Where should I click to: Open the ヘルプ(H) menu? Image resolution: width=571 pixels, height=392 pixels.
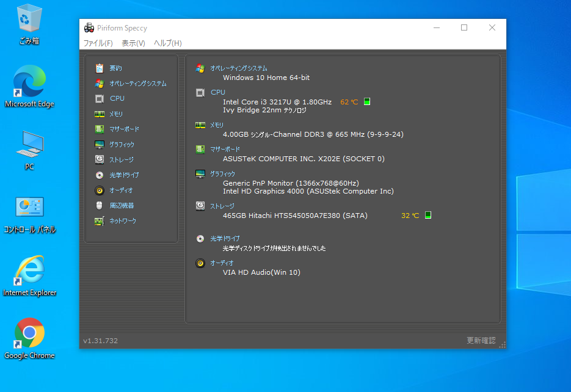pyautogui.click(x=167, y=43)
